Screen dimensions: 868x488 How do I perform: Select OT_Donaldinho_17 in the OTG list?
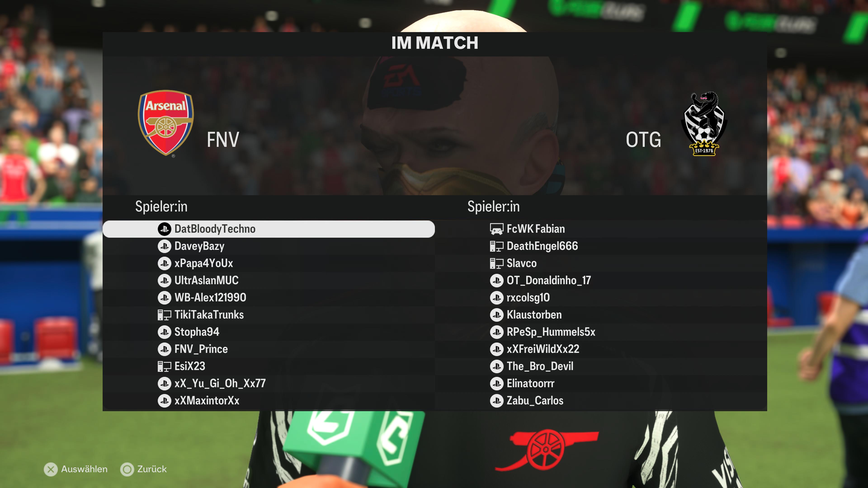(601, 281)
